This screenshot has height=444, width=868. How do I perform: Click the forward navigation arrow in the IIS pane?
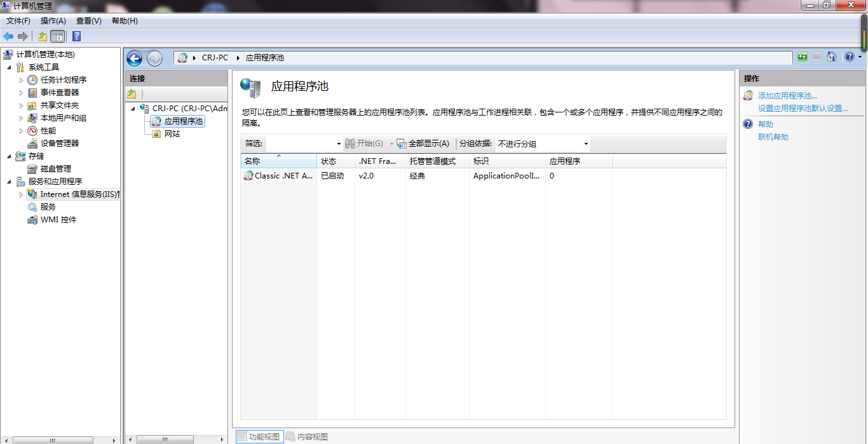pyautogui.click(x=154, y=58)
